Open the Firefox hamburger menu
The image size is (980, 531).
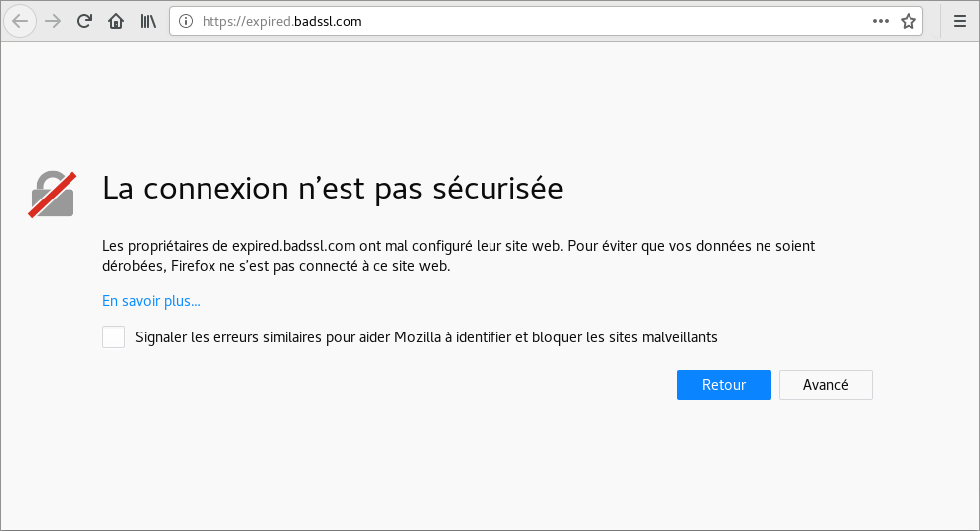(959, 21)
